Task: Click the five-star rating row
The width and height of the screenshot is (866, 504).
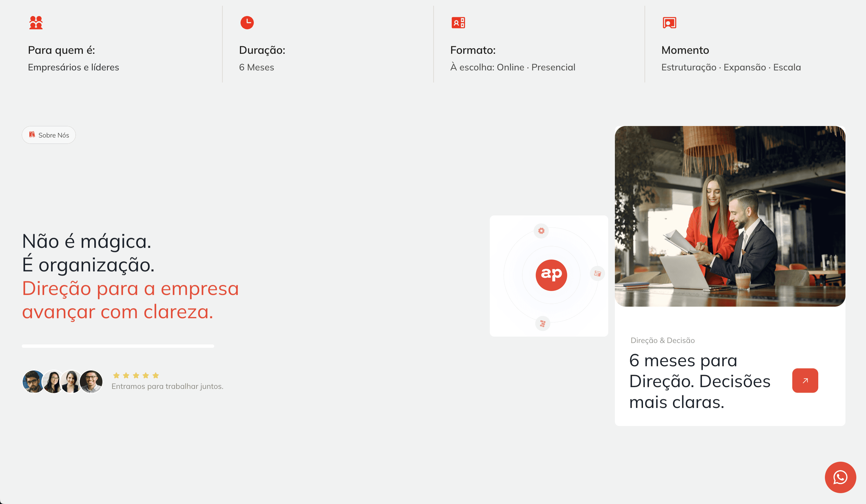Action: [136, 375]
